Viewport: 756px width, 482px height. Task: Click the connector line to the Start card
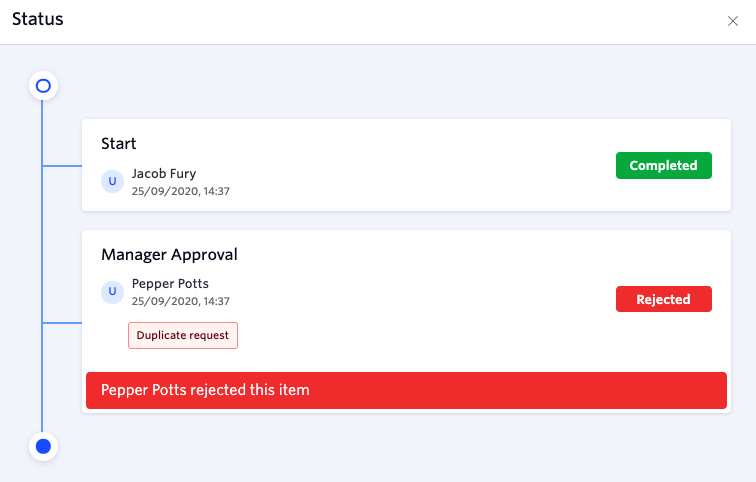coord(62,166)
